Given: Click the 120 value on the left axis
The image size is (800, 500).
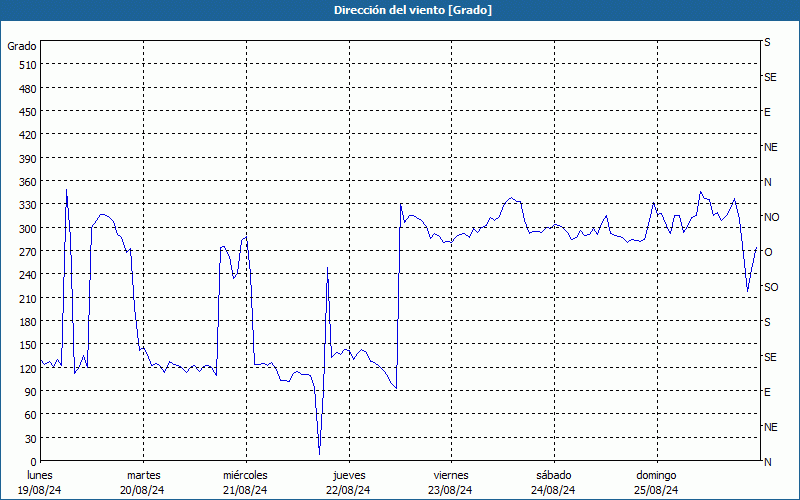Looking at the screenshot, I should coord(28,369).
